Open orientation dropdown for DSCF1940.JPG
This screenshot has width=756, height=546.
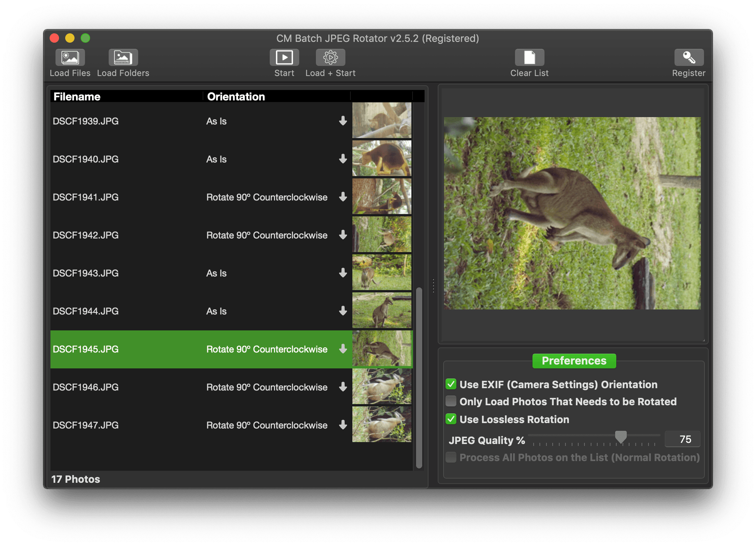pos(343,159)
